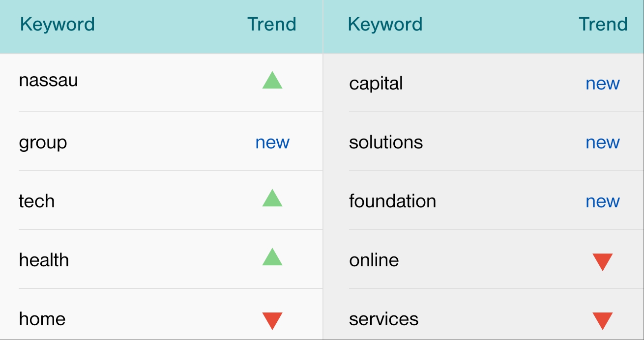
Task: Click the left Keyword column header
Action: 57,25
